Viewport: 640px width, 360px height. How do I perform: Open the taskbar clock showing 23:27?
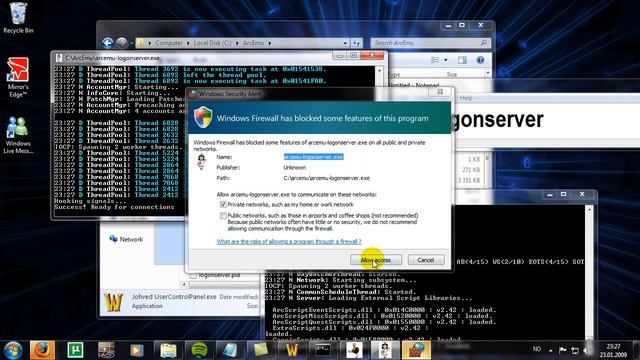613,351
